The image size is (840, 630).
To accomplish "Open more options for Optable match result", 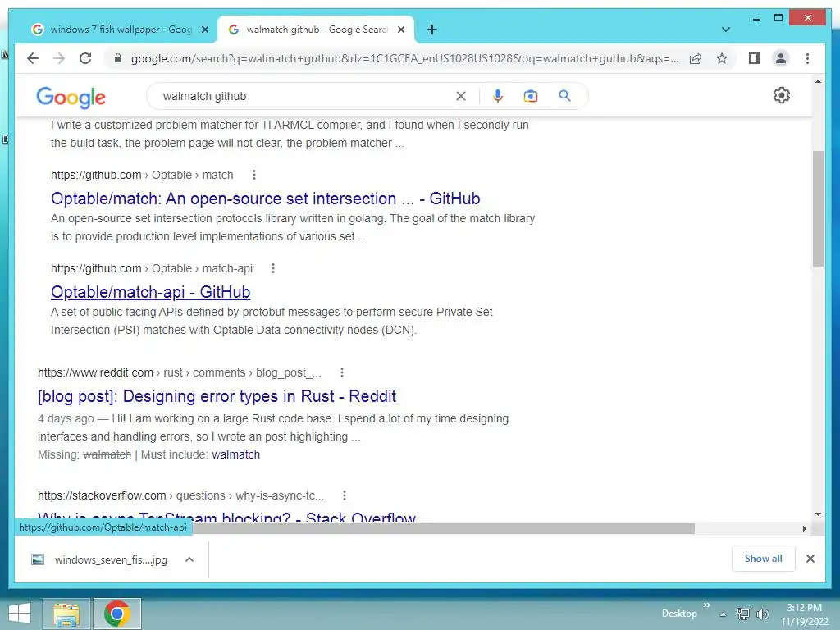I will [254, 175].
